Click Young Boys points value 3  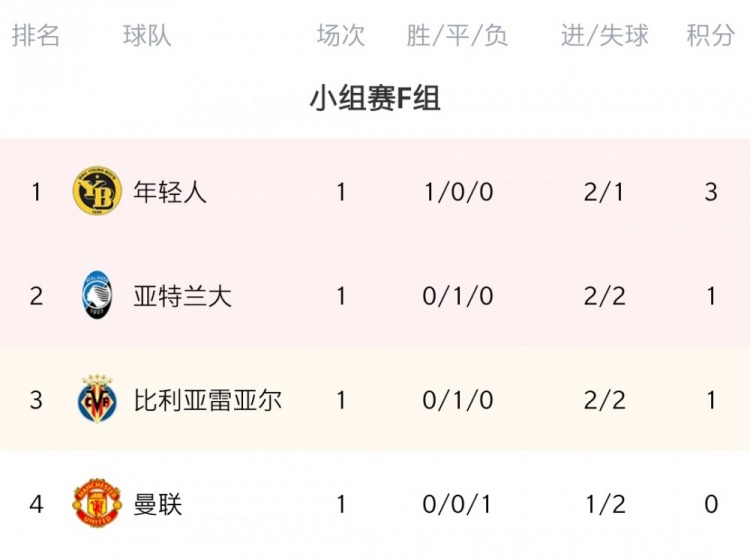[711, 192]
